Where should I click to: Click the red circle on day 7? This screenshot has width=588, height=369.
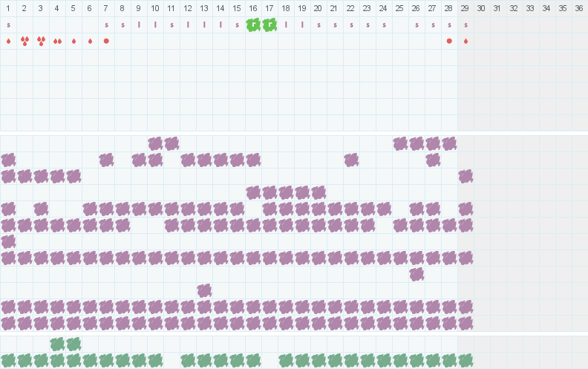click(x=106, y=41)
